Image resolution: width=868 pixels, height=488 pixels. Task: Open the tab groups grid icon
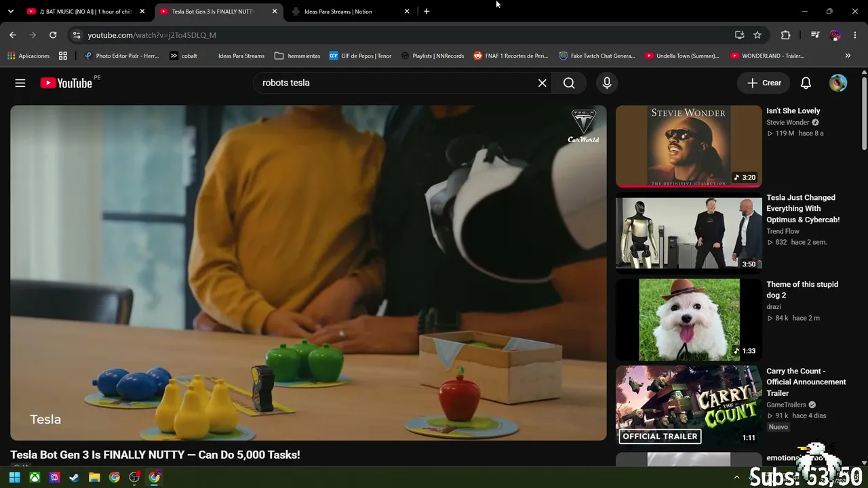pos(63,56)
